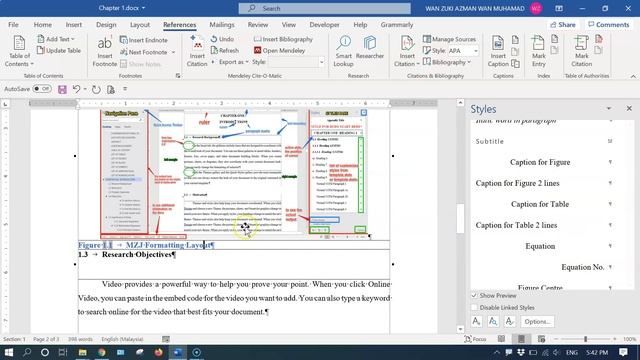Switch to Read Mode view
This screenshot has width=640, height=360.
click(x=501, y=339)
